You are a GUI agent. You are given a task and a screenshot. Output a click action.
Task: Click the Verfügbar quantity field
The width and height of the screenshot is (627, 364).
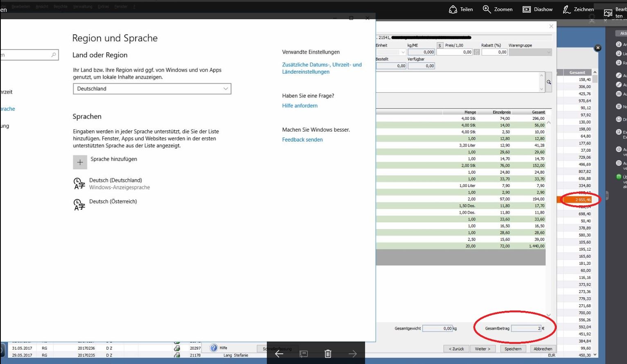pyautogui.click(x=421, y=66)
